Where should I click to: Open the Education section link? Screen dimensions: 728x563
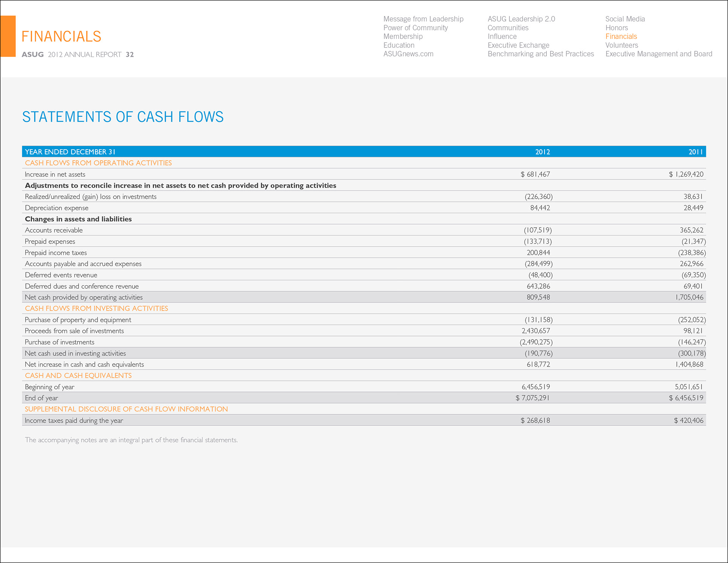(399, 45)
